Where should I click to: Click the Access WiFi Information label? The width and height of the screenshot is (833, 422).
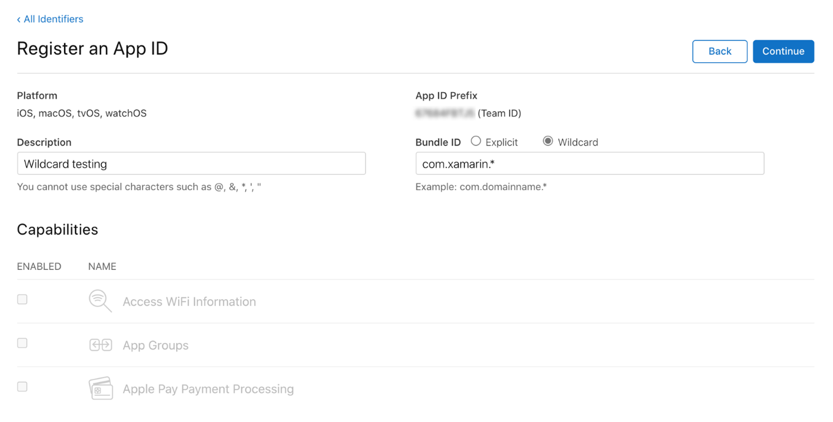point(189,302)
